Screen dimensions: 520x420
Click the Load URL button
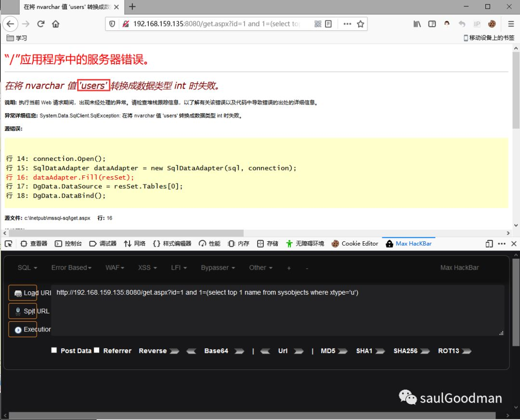coord(23,293)
